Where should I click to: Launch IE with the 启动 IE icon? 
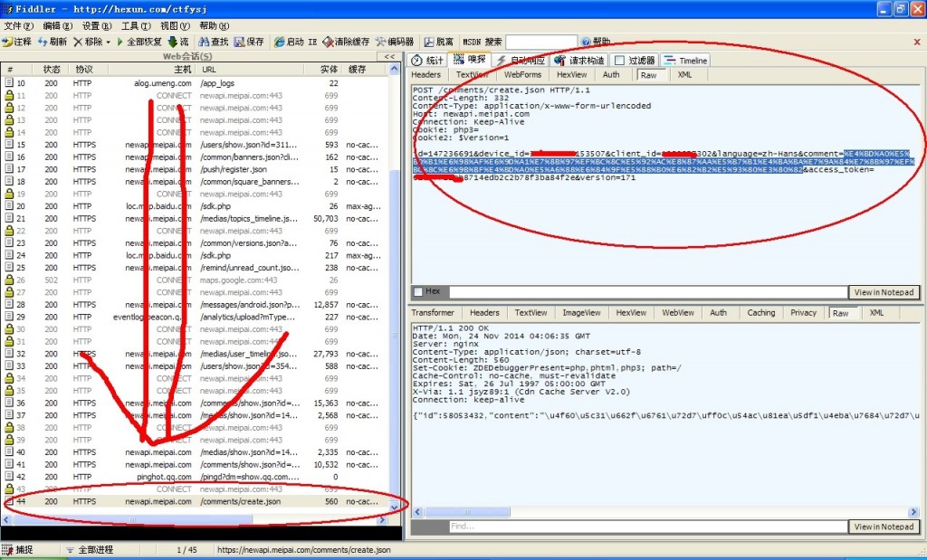(279, 42)
